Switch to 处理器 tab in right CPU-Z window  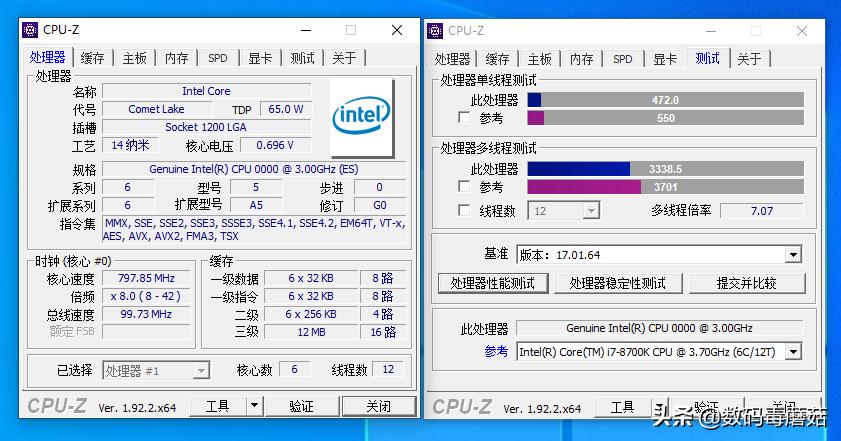pyautogui.click(x=452, y=59)
